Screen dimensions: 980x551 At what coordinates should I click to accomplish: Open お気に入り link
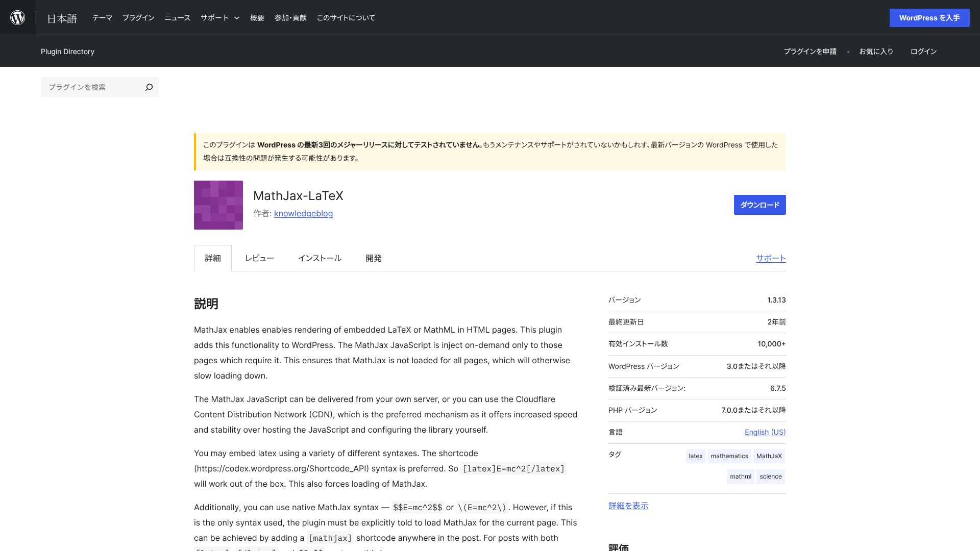[876, 52]
